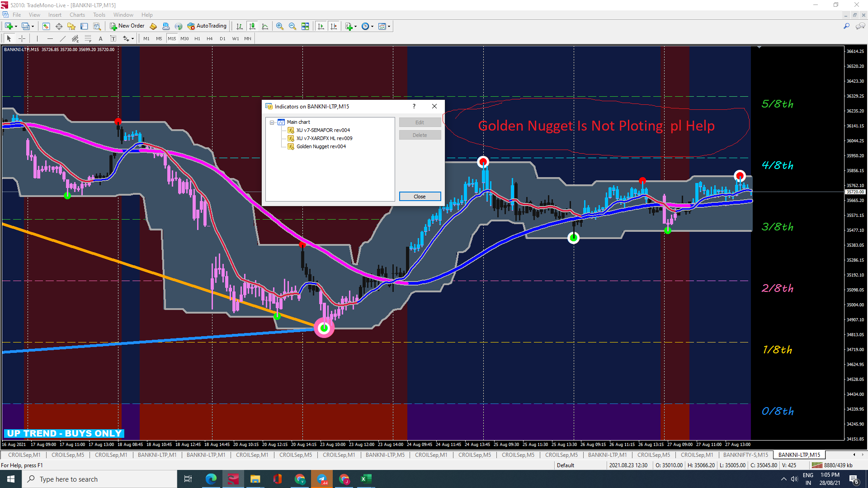Open the Charts menu
The width and height of the screenshot is (868, 488).
point(77,15)
